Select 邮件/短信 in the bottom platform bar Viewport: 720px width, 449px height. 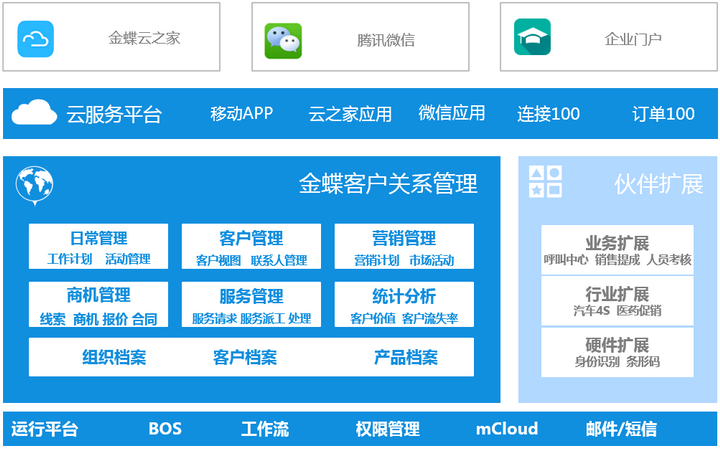pos(621,429)
